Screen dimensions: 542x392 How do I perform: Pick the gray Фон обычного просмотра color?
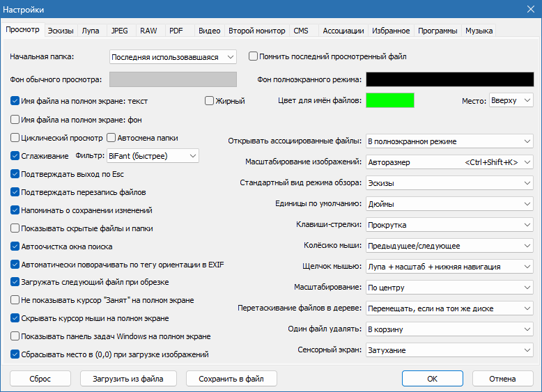173,79
